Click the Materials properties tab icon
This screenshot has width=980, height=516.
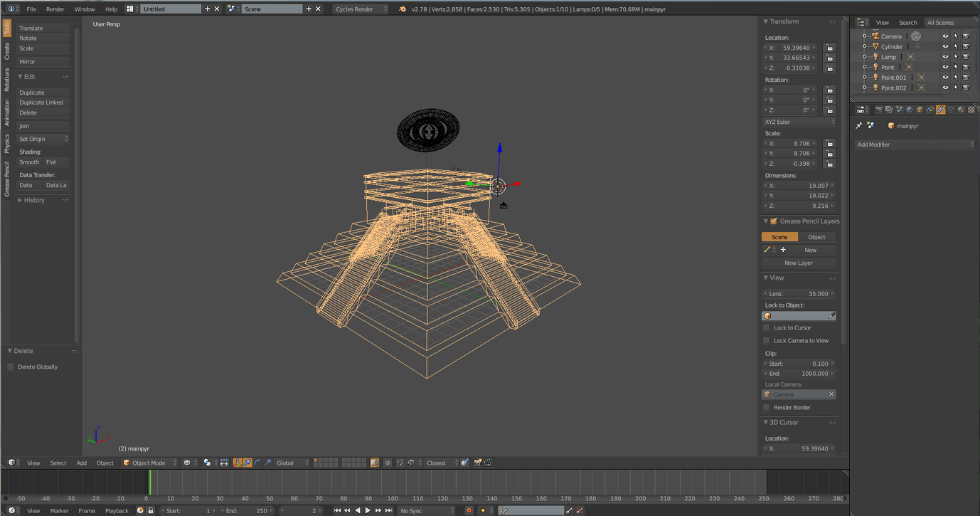pyautogui.click(x=961, y=110)
